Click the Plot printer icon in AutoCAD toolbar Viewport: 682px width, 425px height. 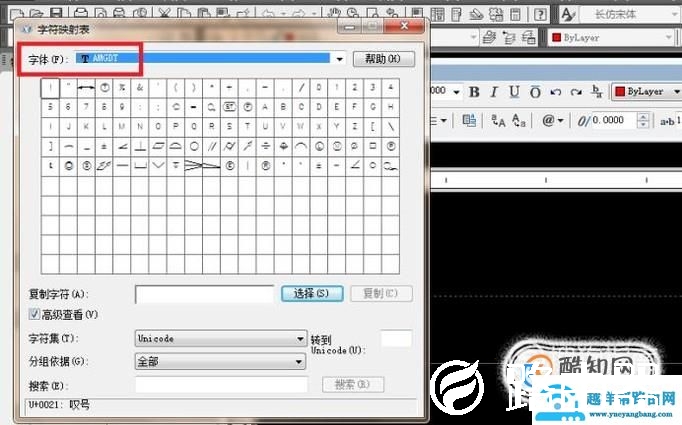(81, 13)
